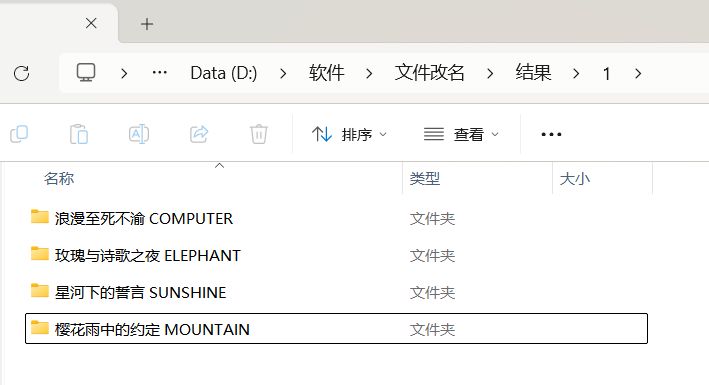Add a new tab with the plus button
This screenshot has width=709, height=385.
tap(147, 24)
